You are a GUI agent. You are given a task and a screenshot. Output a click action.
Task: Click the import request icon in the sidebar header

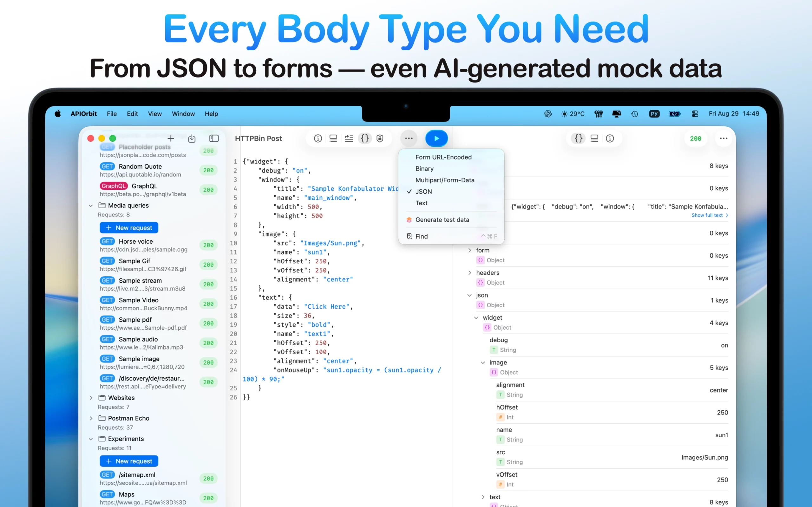[192, 138]
